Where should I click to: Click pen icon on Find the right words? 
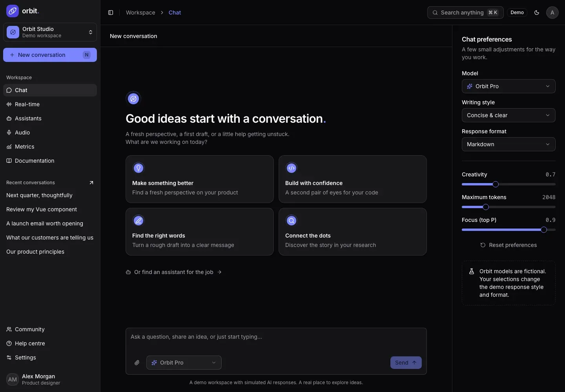coord(139,221)
